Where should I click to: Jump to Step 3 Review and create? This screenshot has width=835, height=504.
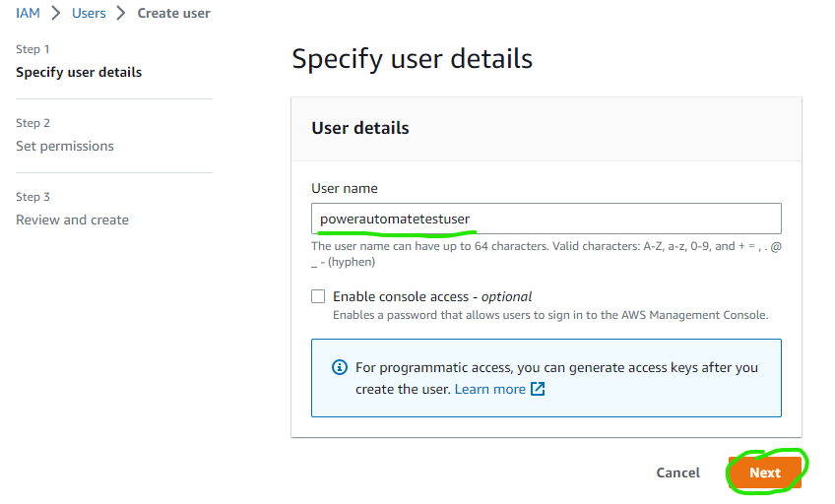[x=72, y=220]
